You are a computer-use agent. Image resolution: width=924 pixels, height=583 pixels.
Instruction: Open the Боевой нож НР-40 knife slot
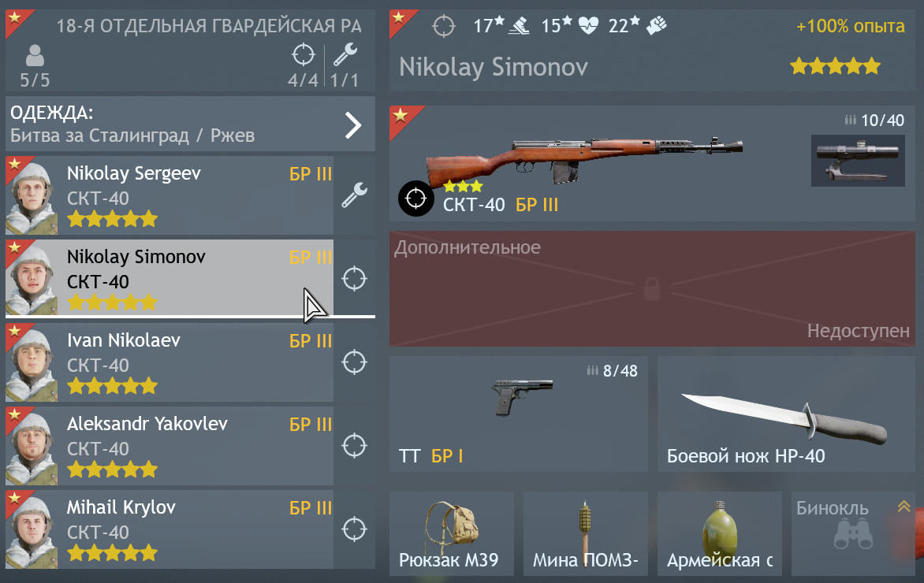point(786,414)
